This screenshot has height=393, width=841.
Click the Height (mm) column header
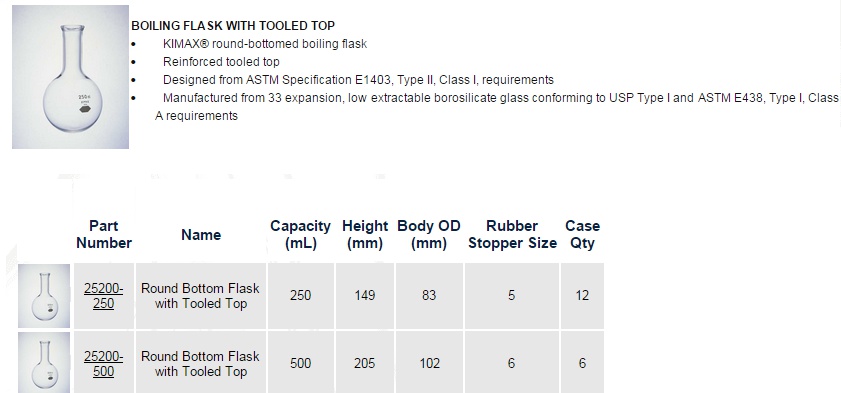365,234
